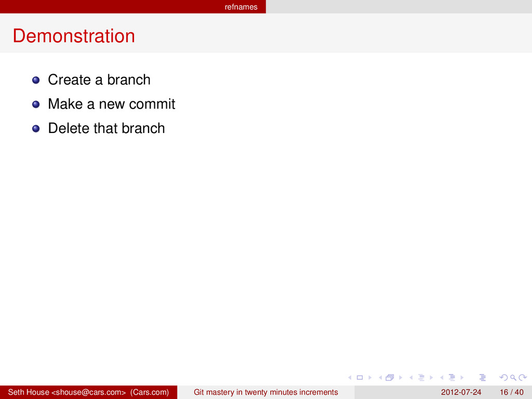
Task: Click the footer title Git mastery in twenty minutes increments
Action: pos(265,392)
